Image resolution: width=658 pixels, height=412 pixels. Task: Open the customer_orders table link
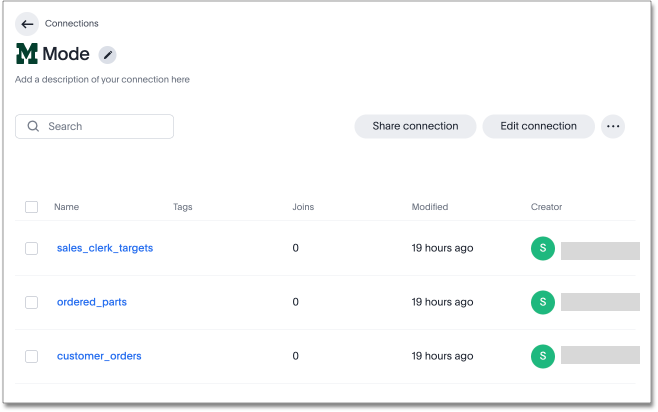tap(99, 356)
